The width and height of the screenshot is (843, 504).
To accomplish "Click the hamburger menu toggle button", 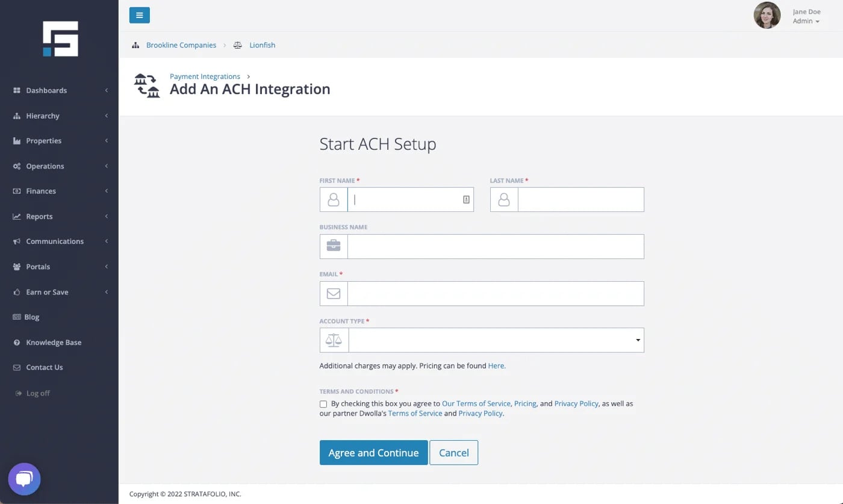I will 139,15.
